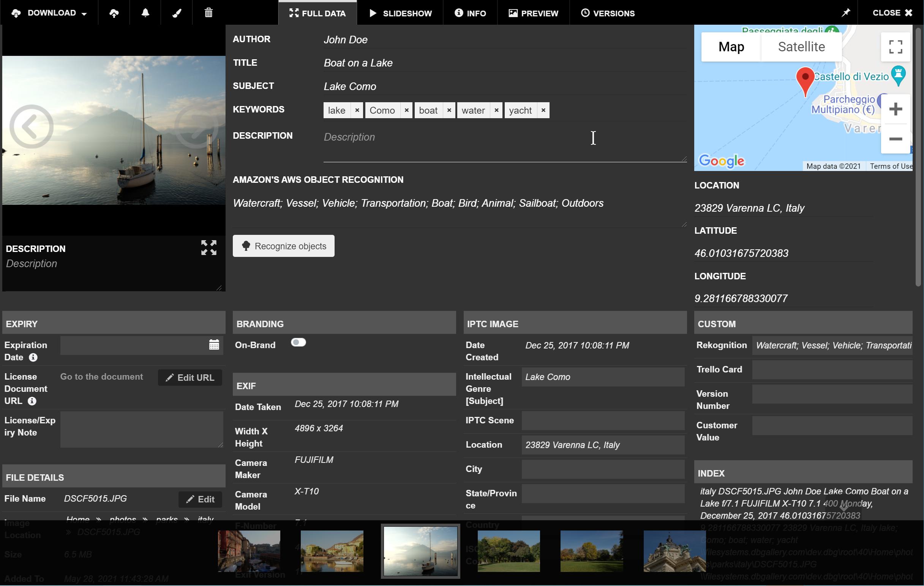Click Recognize objects button
Screen dimensions: 924x586
click(284, 246)
